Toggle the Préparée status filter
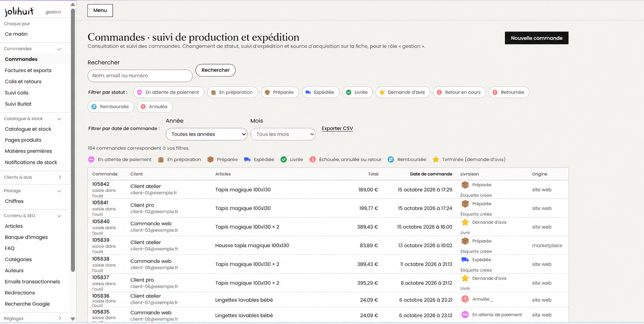 point(280,92)
